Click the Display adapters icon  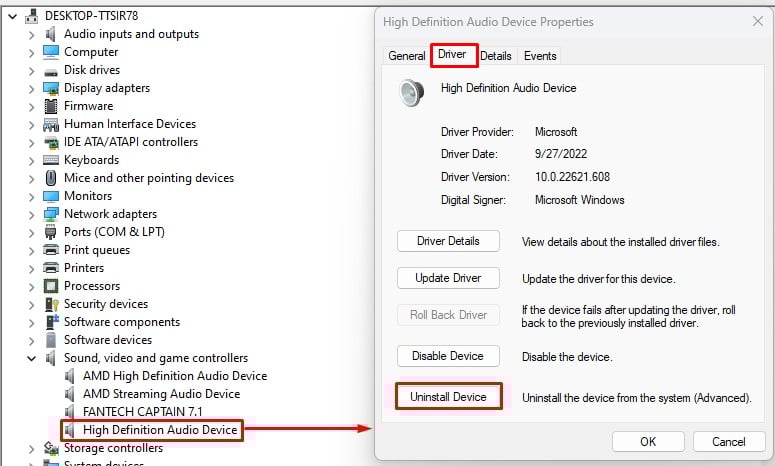pyautogui.click(x=51, y=88)
